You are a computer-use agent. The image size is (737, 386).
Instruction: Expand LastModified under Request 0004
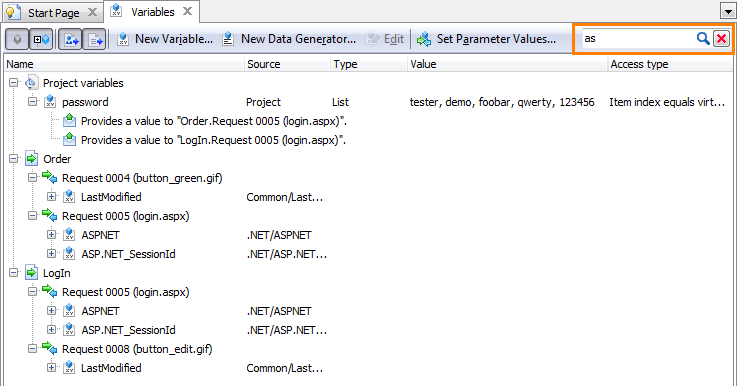tap(52, 197)
